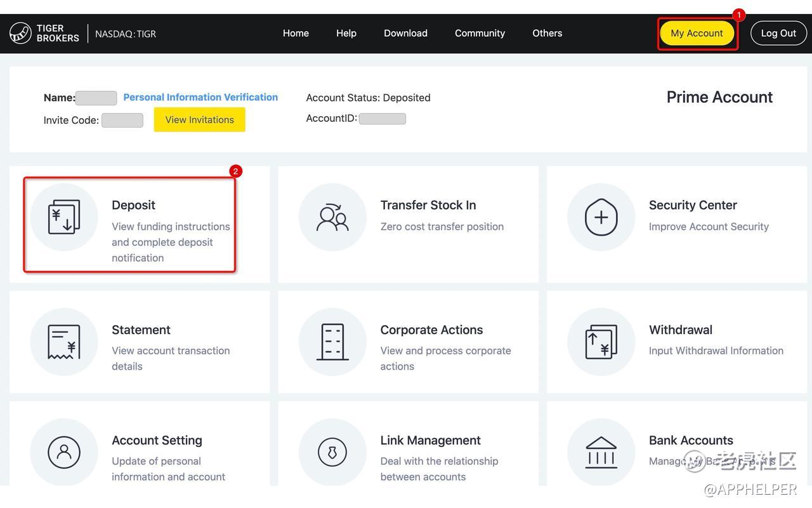The image size is (812, 508).
Task: Open the Deposit card icon
Action: (x=64, y=217)
